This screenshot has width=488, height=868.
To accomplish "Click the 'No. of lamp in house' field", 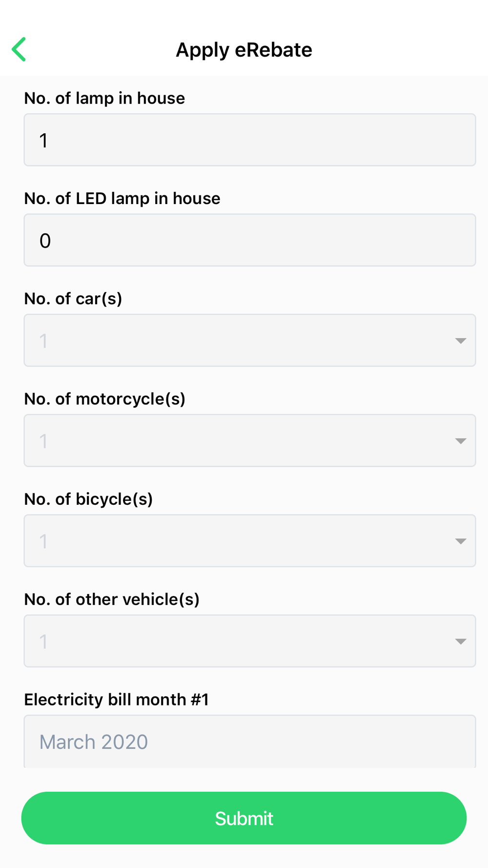I will [249, 140].
